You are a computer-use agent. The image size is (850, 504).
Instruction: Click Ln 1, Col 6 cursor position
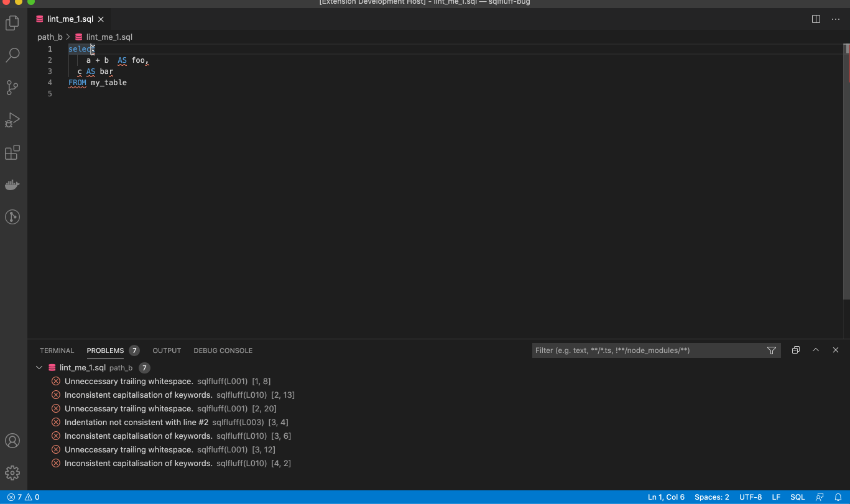click(666, 497)
